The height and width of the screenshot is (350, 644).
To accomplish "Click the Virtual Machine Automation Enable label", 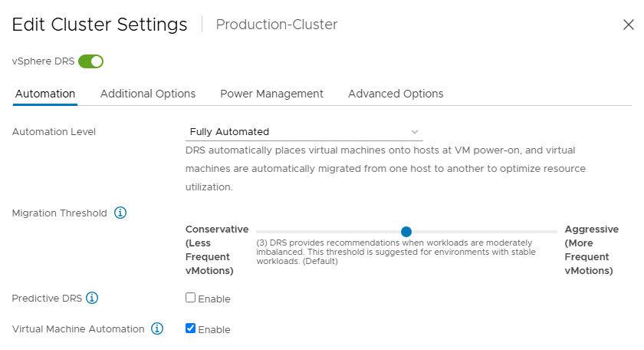I will click(214, 330).
